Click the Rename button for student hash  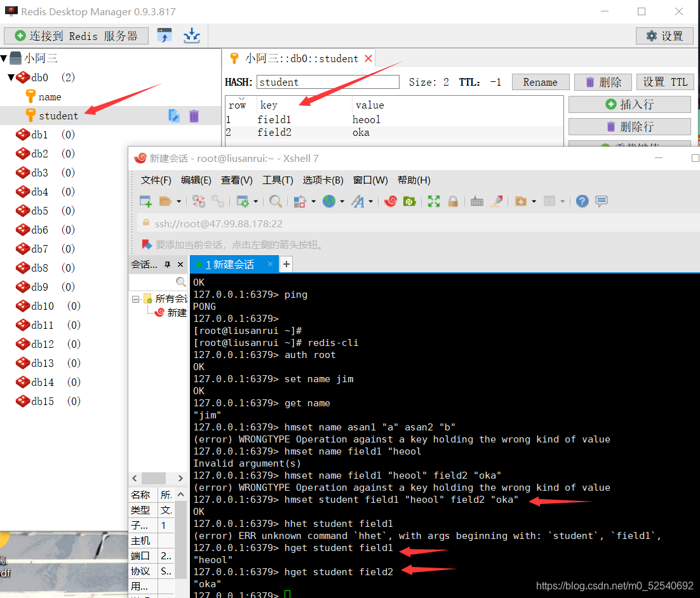pyautogui.click(x=540, y=82)
